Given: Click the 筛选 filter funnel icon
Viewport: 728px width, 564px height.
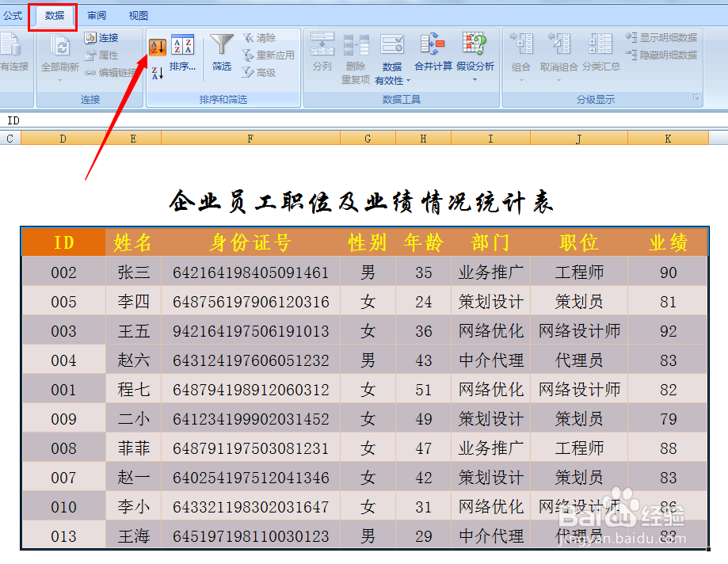Looking at the screenshot, I should coord(221,44).
